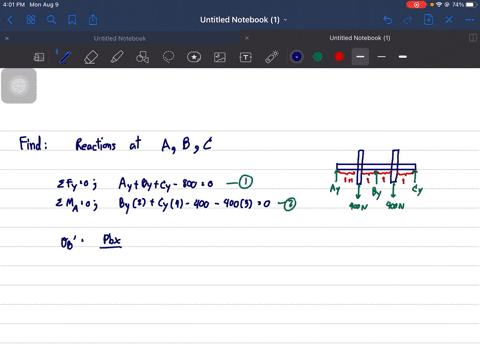Bookmark the current page
Viewport: 480px width, 360px height.
pos(72,20)
